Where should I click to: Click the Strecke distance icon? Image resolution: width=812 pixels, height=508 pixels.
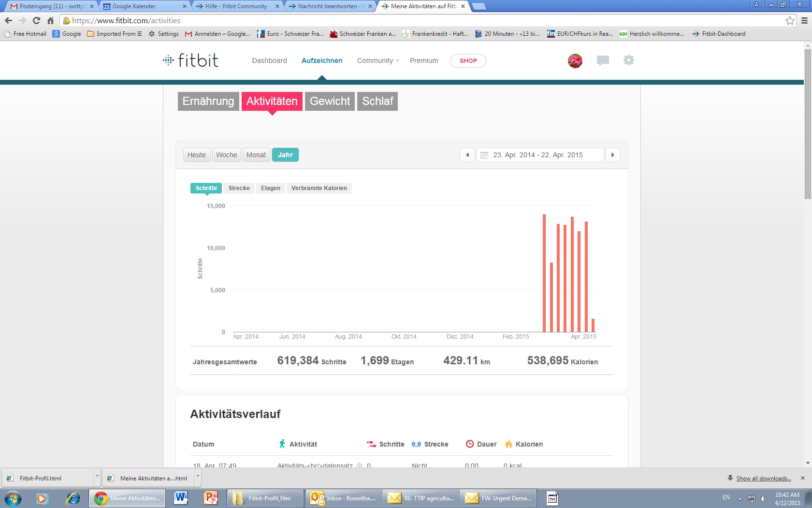point(416,444)
